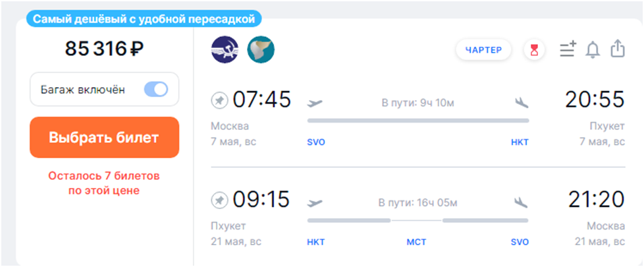644x267 pixels.
Task: Click the Aeroflot airline logo
Action: point(225,49)
